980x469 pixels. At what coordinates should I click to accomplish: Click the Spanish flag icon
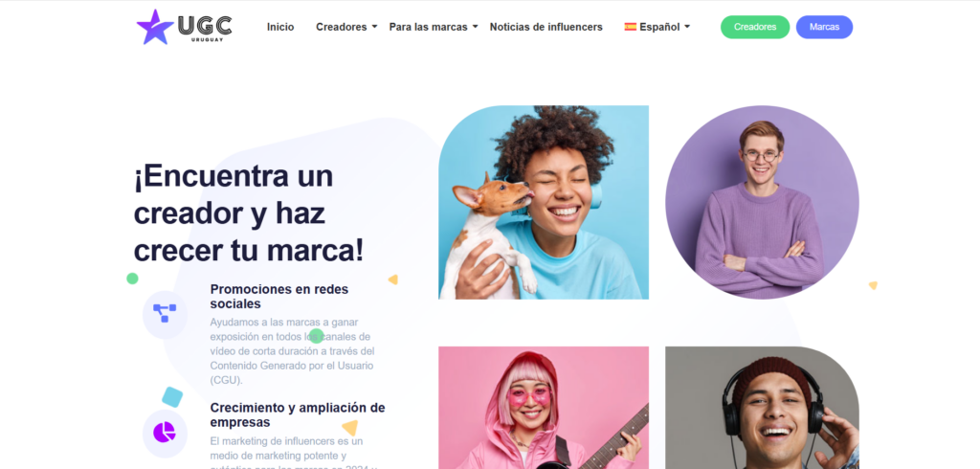click(630, 27)
